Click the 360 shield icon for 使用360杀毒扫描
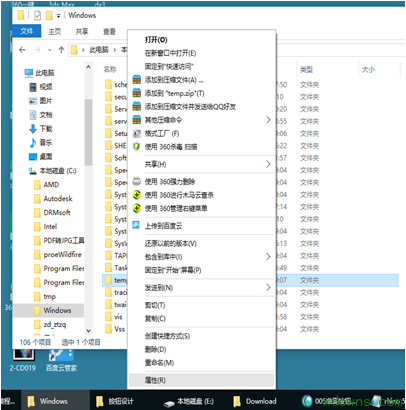Image resolution: width=406 pixels, height=410 pixels. [137, 147]
